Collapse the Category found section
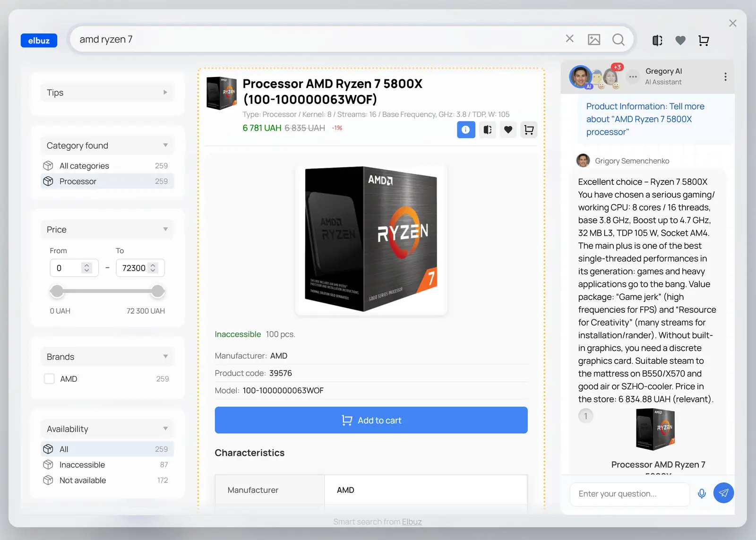The width and height of the screenshot is (756, 540). point(107,146)
